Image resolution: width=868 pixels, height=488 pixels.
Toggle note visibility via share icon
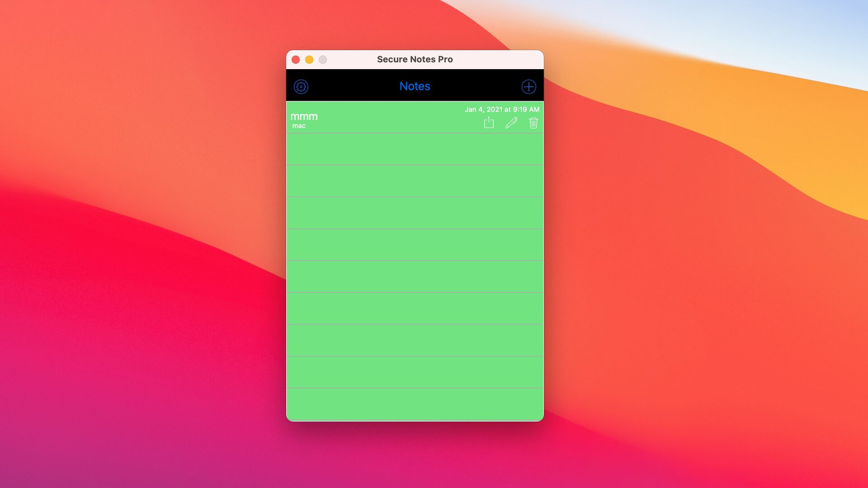click(x=488, y=122)
